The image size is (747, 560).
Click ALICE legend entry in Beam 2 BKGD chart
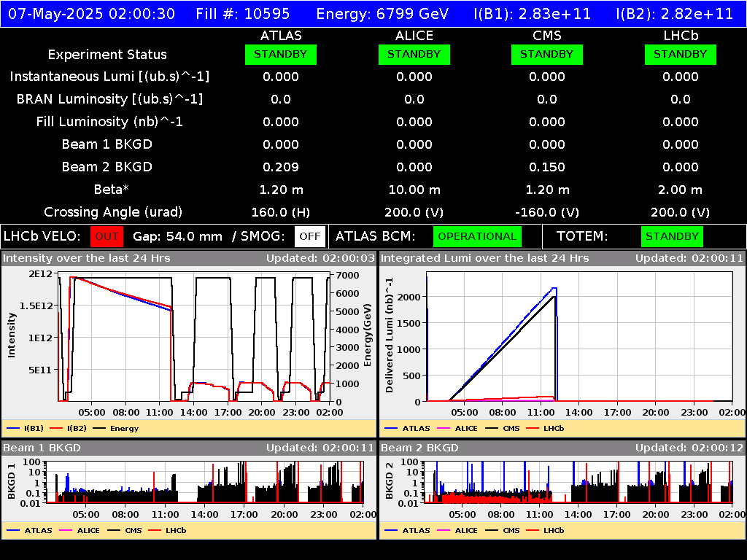(457, 530)
